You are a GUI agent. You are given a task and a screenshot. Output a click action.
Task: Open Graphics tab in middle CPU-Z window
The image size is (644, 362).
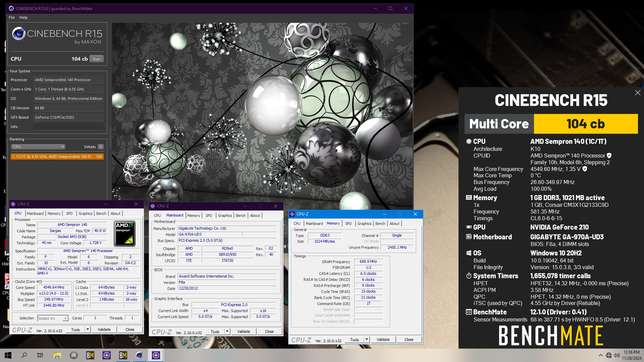(x=225, y=216)
